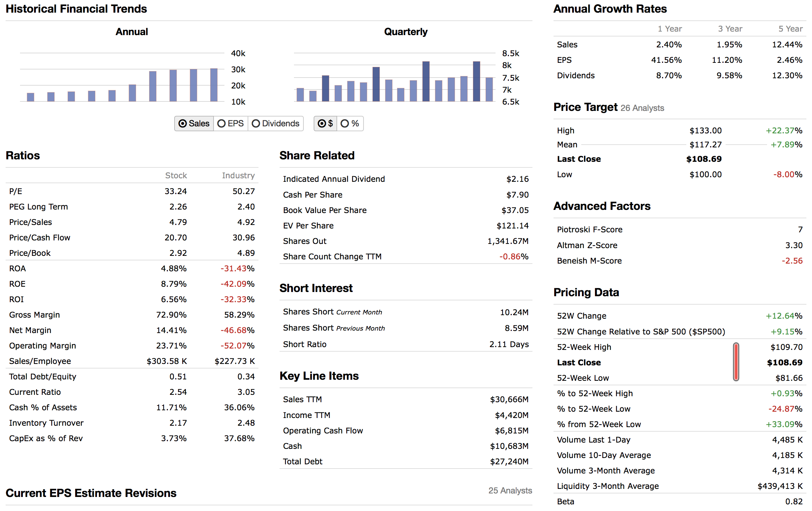Click the Price Target heading
This screenshot has height=511, width=812.
(x=585, y=107)
